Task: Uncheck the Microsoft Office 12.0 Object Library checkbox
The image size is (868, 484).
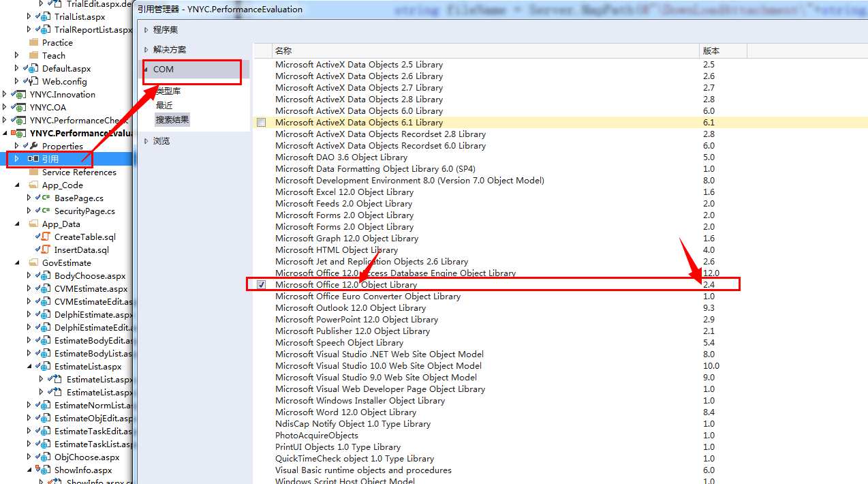Action: 261,285
